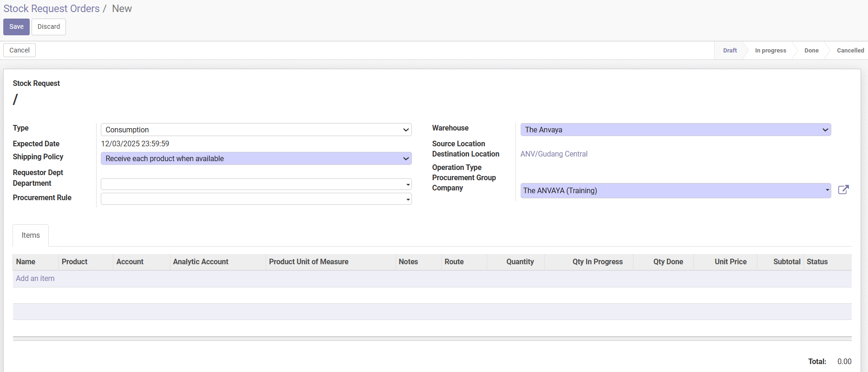Expand the Department selection field
868x372 pixels.
pyautogui.click(x=256, y=184)
